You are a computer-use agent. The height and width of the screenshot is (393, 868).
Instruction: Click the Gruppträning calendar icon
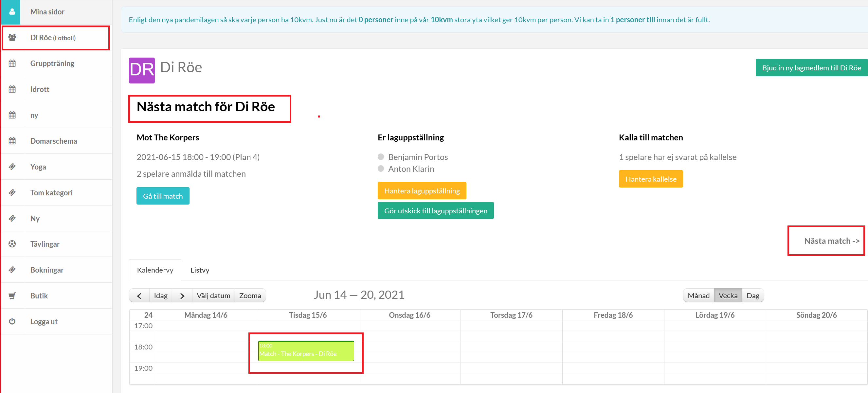pos(12,63)
